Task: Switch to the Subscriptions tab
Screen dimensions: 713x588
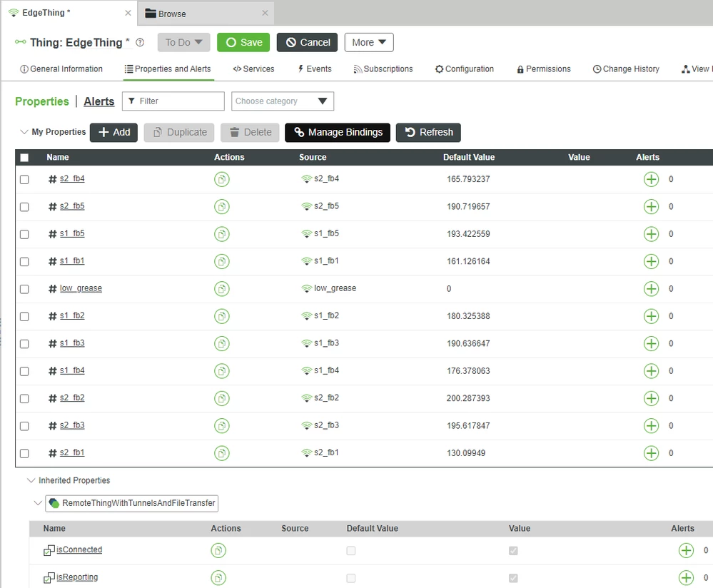Action: [383, 69]
